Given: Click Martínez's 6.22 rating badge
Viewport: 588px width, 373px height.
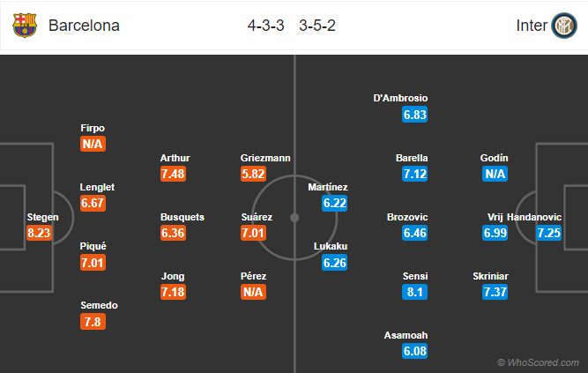Looking at the screenshot, I should [334, 204].
